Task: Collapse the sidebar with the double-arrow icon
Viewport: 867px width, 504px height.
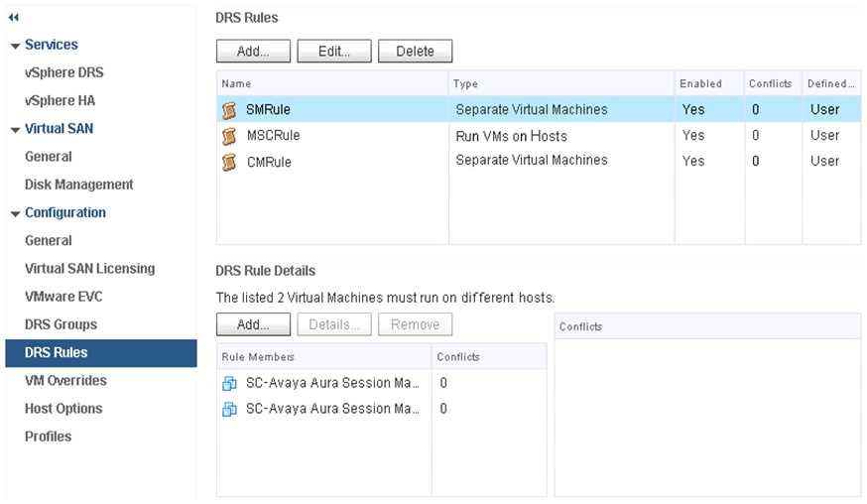Action: (14, 18)
